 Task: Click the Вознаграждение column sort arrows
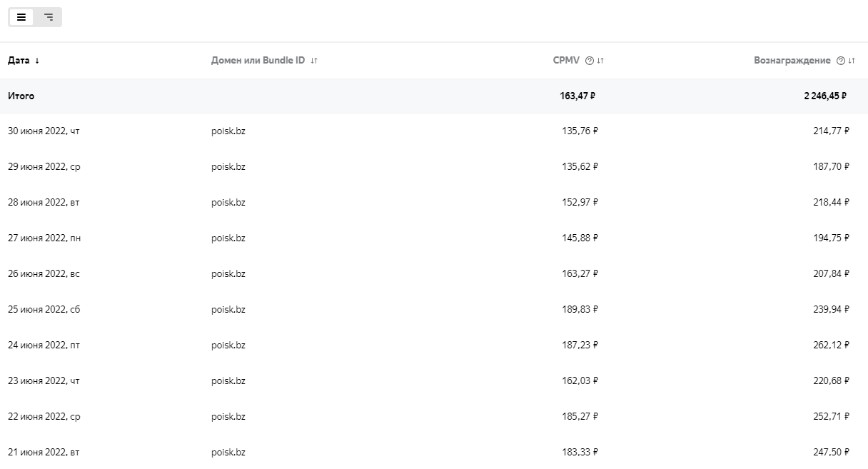click(x=852, y=61)
